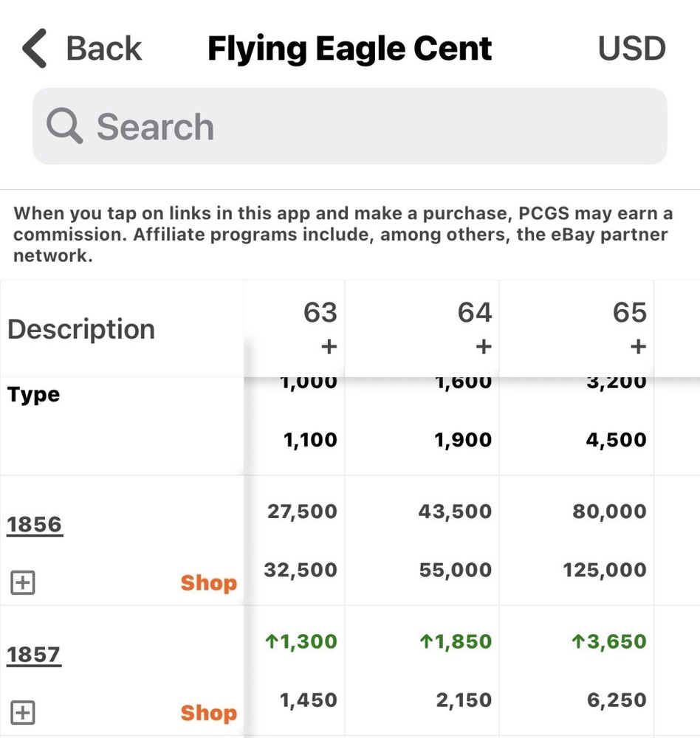The width and height of the screenshot is (700, 738).
Task: Tap Shop for the 1856 cent
Action: pyautogui.click(x=208, y=583)
